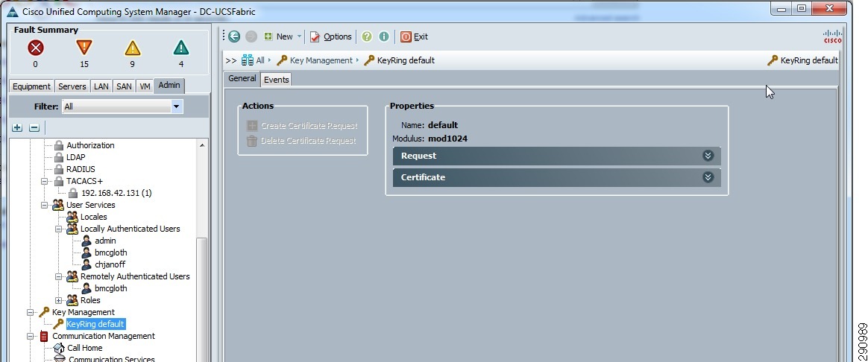Click the major faults orange triangle icon
The image size is (868, 362).
84,48
